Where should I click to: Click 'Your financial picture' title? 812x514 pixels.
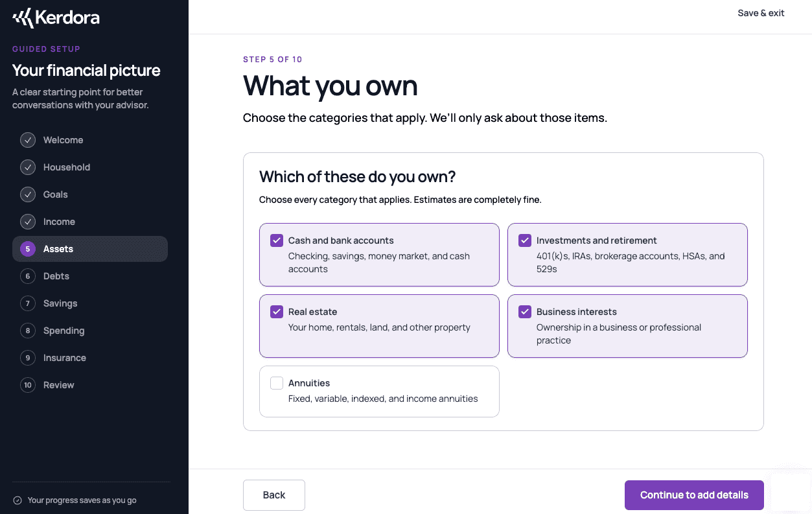pos(86,71)
